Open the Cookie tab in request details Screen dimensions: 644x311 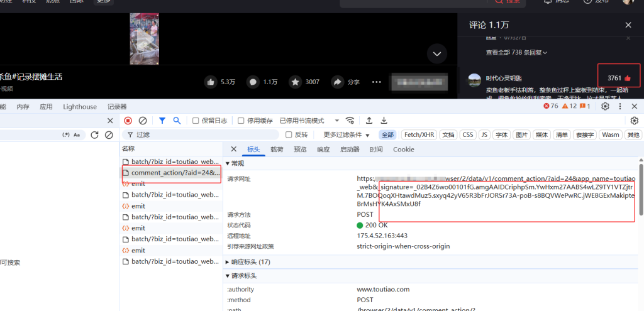pos(404,150)
